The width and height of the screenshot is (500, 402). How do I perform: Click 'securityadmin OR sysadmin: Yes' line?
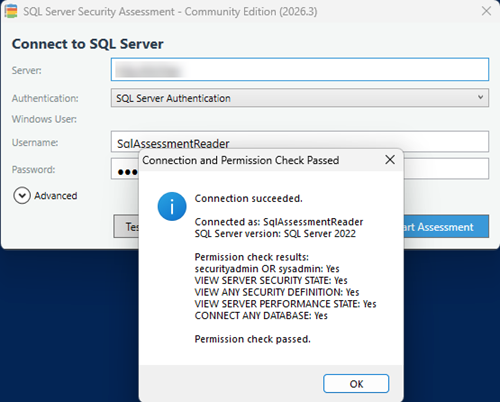pyautogui.click(x=267, y=269)
